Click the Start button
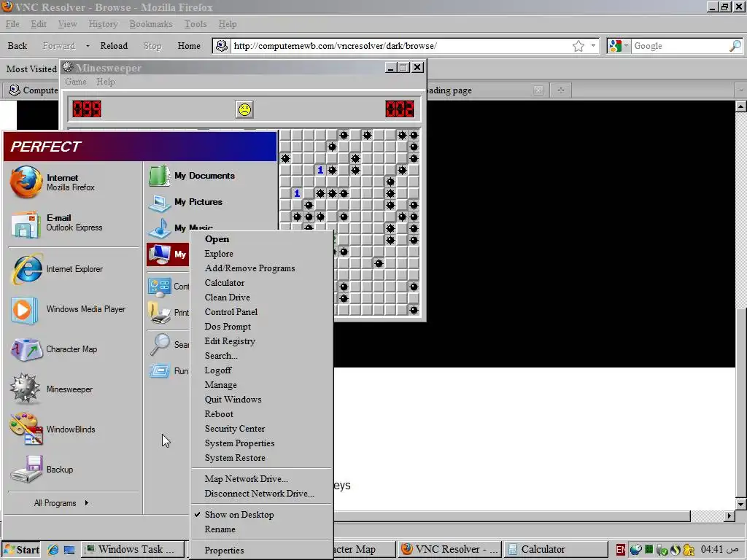 (x=21, y=550)
